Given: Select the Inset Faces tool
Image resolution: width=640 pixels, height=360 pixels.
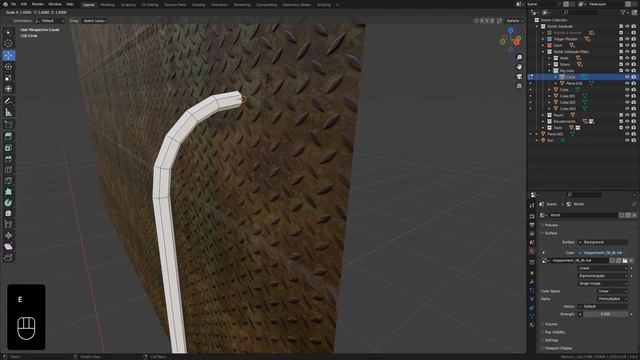Looking at the screenshot, I should (9, 148).
